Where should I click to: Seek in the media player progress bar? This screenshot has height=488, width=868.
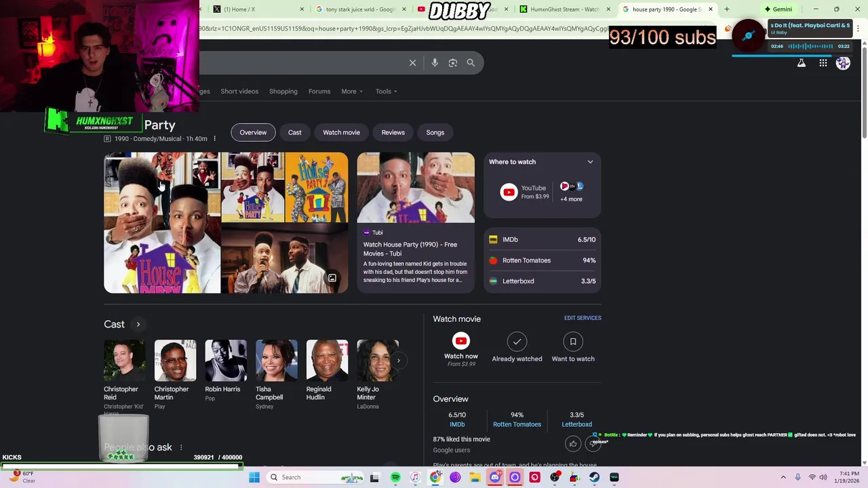click(x=791, y=56)
